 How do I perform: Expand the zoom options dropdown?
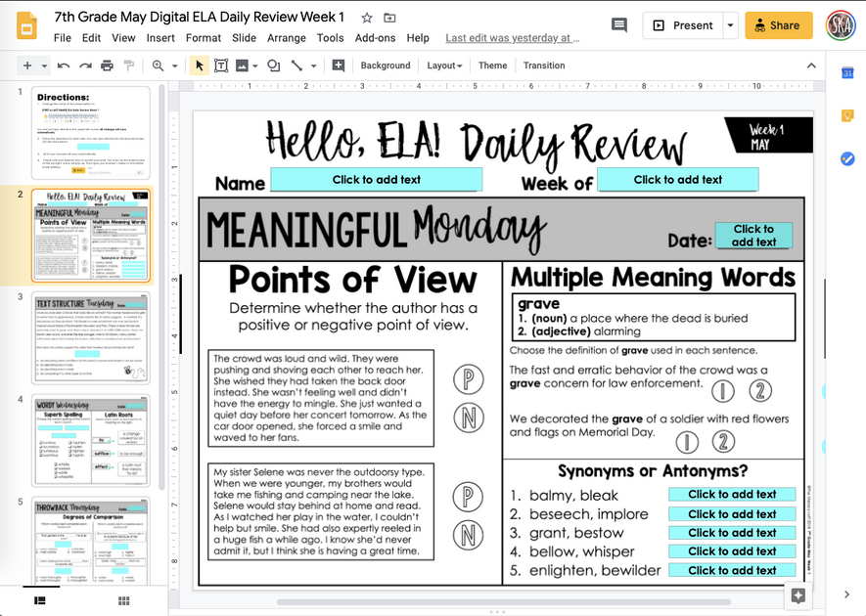pos(175,66)
